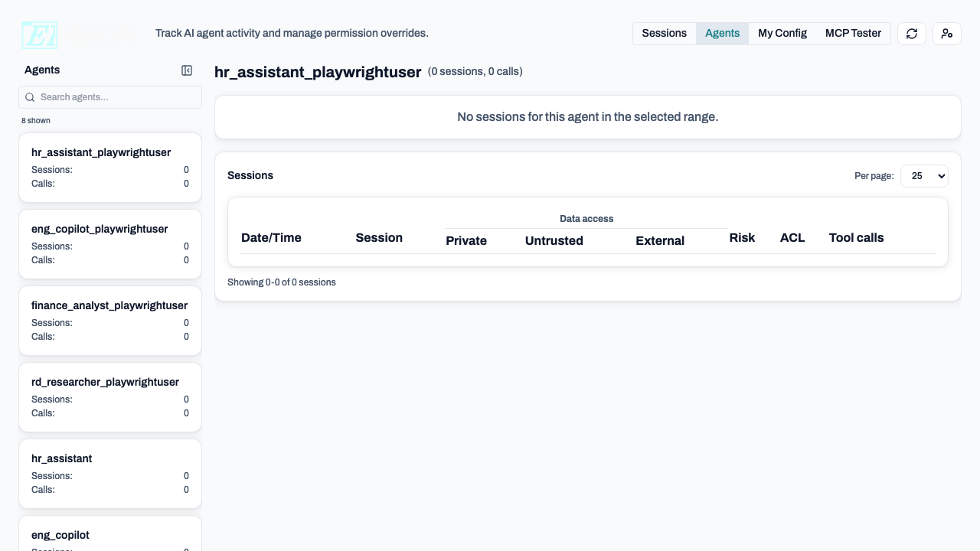Viewport: 980px width, 551px height.
Task: Open the Per page dropdown
Action: tap(924, 176)
